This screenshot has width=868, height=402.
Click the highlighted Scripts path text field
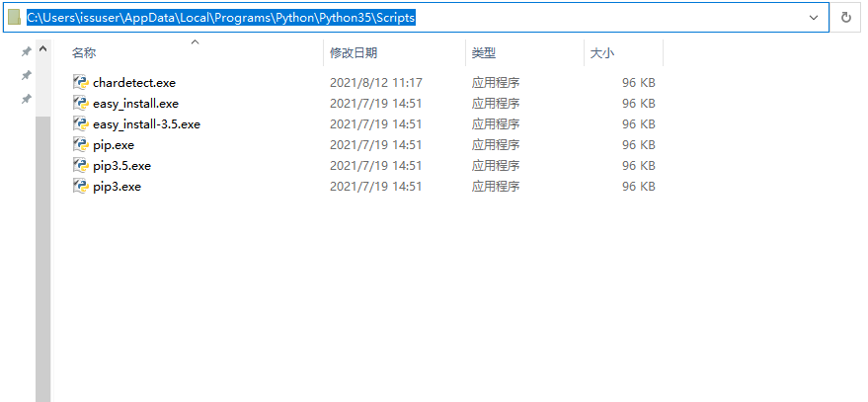[221, 18]
